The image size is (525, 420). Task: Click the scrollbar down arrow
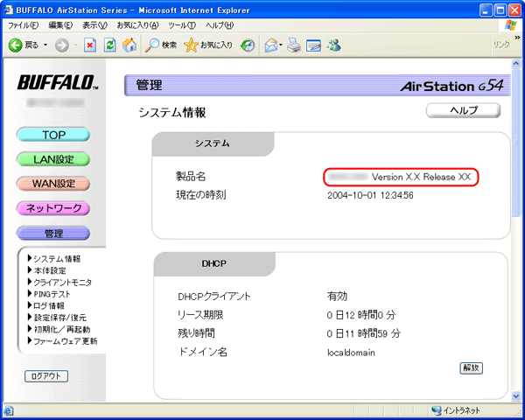click(x=516, y=396)
